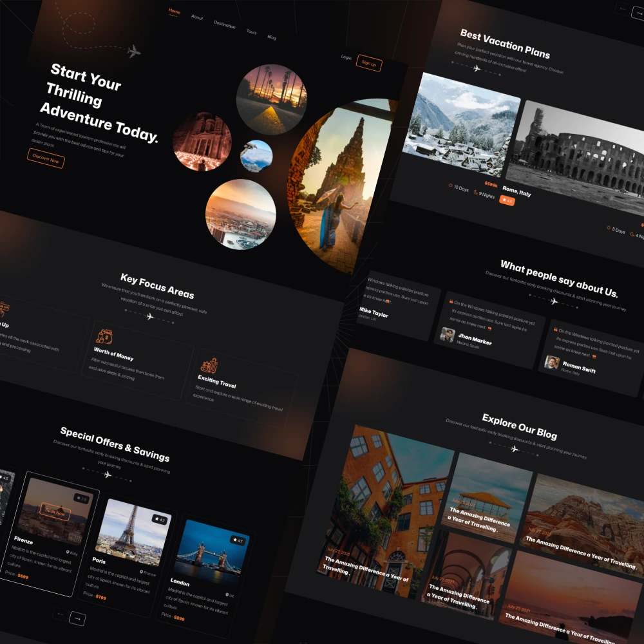644x644 pixels.
Task: Go to the Destination nav link
Action: pyautogui.click(x=224, y=24)
